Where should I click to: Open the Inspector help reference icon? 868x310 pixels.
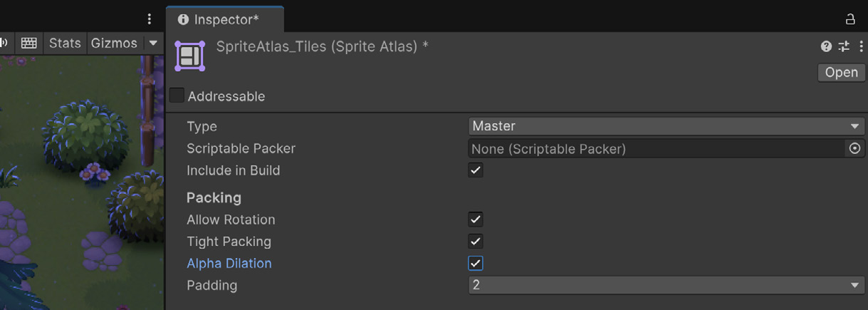826,46
